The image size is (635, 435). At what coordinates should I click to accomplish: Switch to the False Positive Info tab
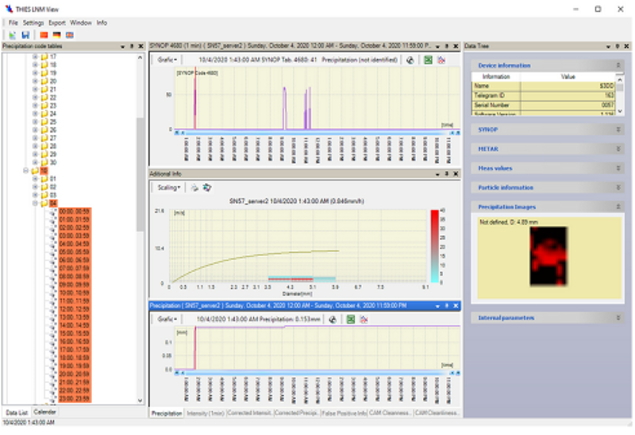coord(344,414)
